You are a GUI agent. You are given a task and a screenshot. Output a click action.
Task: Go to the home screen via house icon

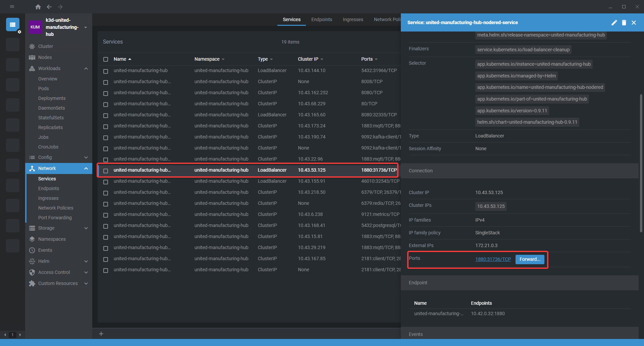pos(38,7)
